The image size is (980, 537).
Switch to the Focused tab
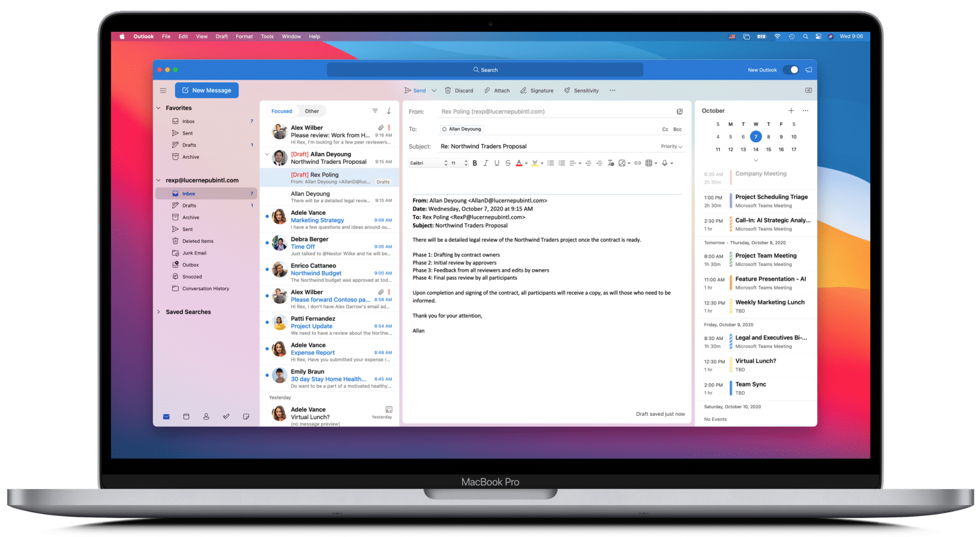coord(282,111)
